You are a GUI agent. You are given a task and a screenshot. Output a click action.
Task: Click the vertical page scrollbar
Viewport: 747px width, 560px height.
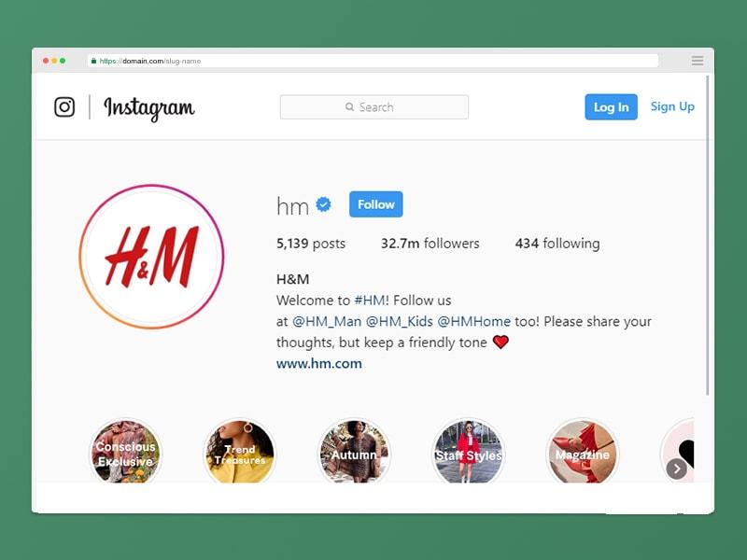tap(708, 235)
